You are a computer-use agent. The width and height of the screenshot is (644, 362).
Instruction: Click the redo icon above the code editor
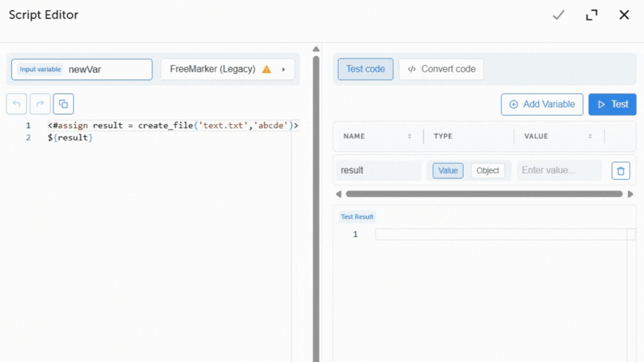pos(40,104)
